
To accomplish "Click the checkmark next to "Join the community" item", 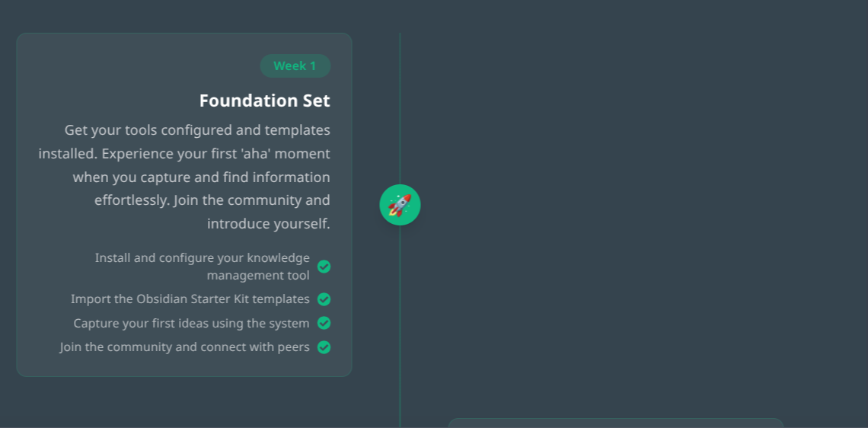I will (324, 347).
